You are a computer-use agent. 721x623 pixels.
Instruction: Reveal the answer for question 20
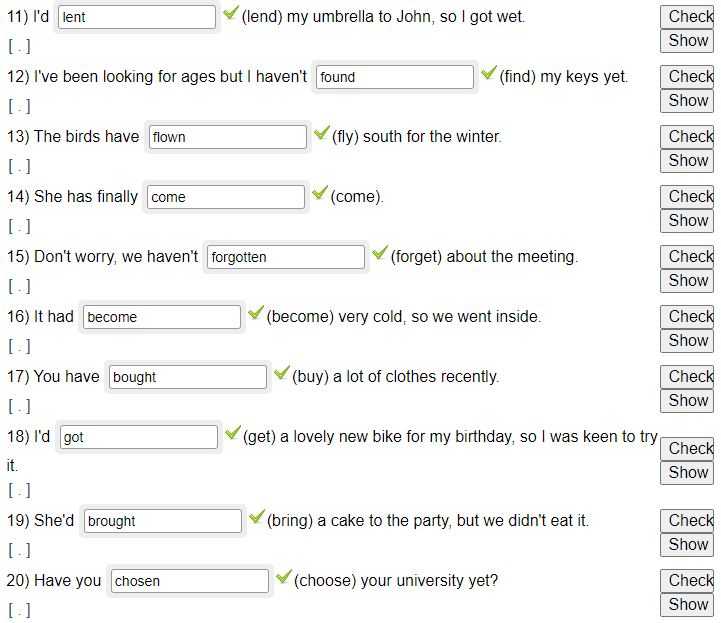coord(688,604)
